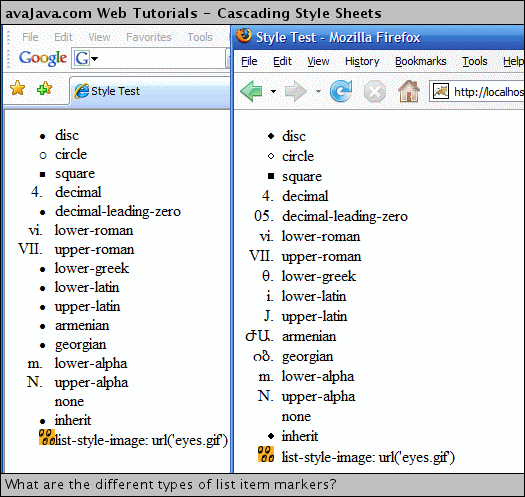Viewport: 525px width, 497px height.
Task: Click the IE yellow Favorites star icon
Action: coord(17,88)
